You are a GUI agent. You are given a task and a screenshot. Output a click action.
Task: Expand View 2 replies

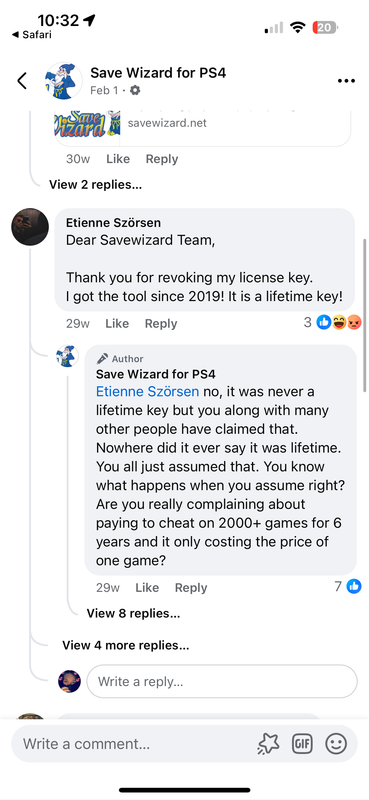[x=95, y=185]
